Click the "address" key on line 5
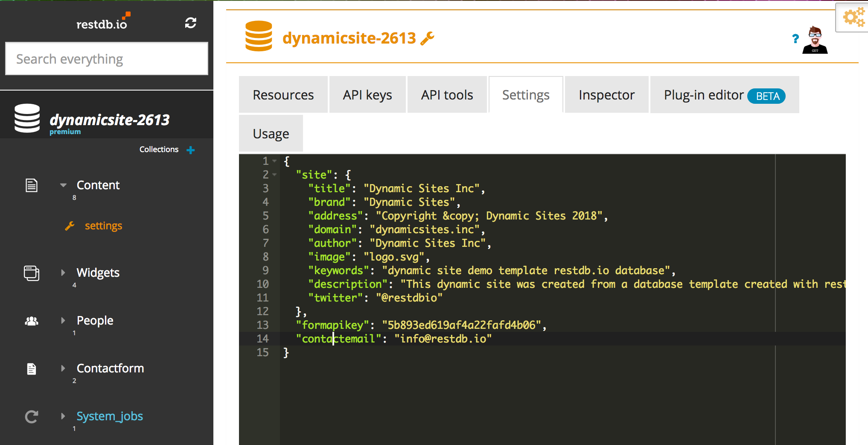The height and width of the screenshot is (445, 868). click(x=335, y=216)
